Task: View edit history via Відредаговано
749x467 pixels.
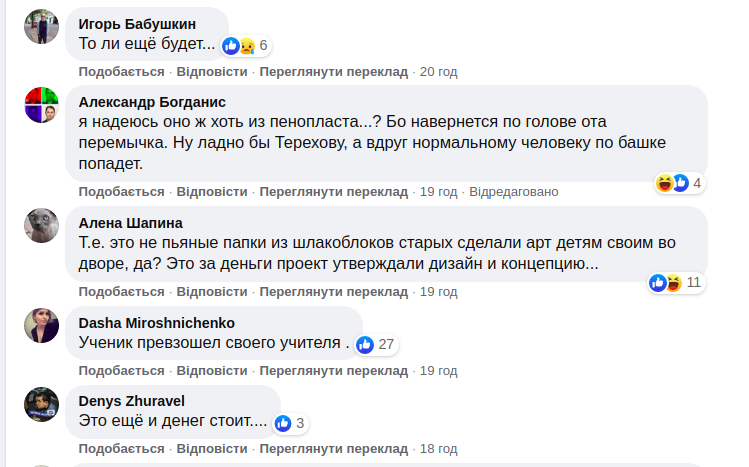Action: tap(513, 191)
